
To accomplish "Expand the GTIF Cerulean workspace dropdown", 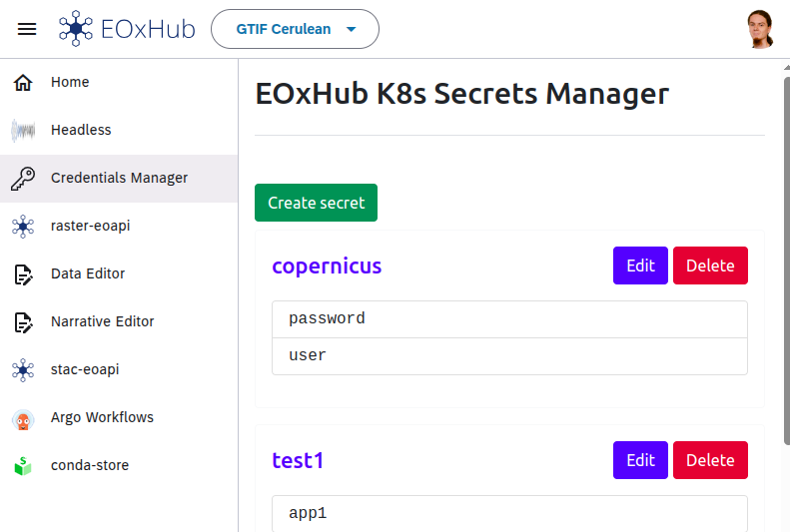I will [x=295, y=29].
